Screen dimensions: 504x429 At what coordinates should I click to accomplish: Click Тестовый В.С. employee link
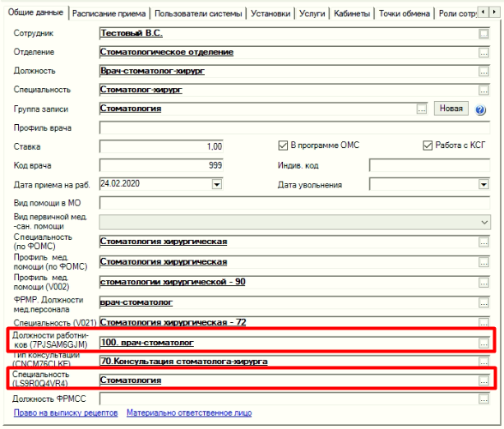(x=132, y=34)
